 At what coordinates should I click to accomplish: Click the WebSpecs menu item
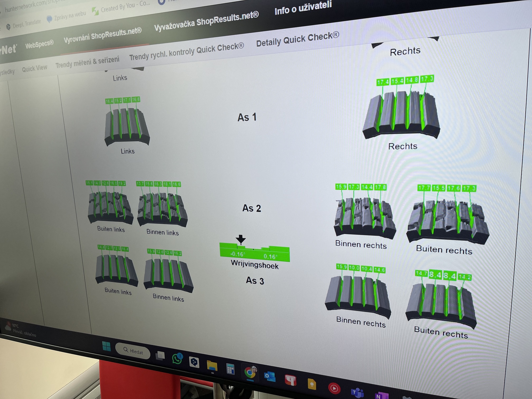tap(39, 45)
